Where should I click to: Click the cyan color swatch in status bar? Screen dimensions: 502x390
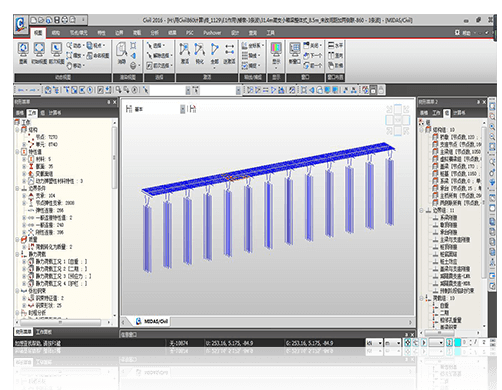coord(458,342)
